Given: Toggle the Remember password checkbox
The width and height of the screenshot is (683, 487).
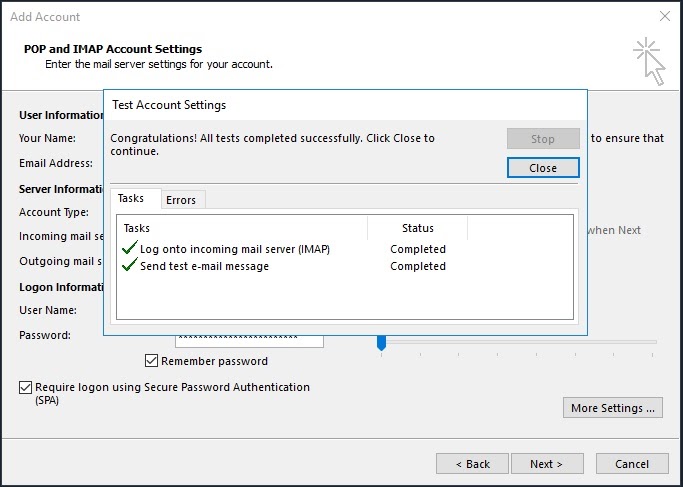Looking at the screenshot, I should [152, 361].
